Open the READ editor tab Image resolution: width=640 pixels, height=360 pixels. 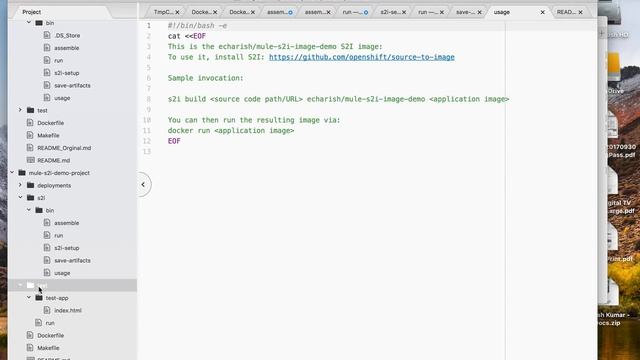point(566,12)
